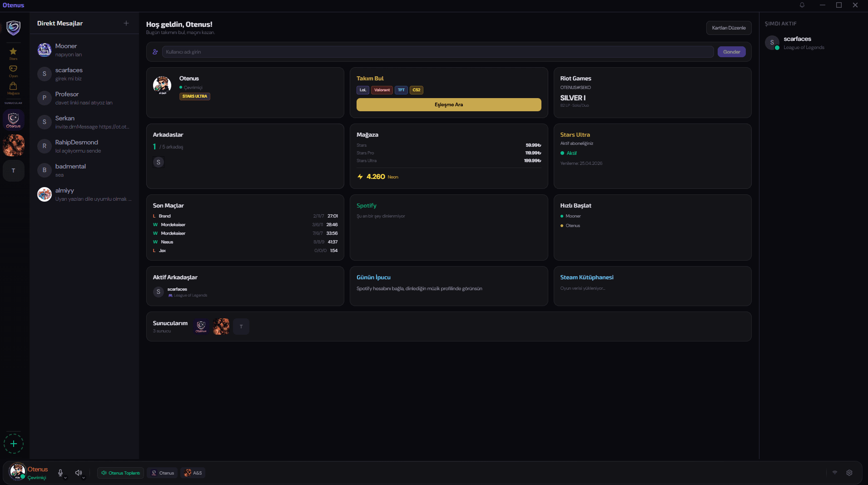Open the notifications bell icon

coord(802,5)
